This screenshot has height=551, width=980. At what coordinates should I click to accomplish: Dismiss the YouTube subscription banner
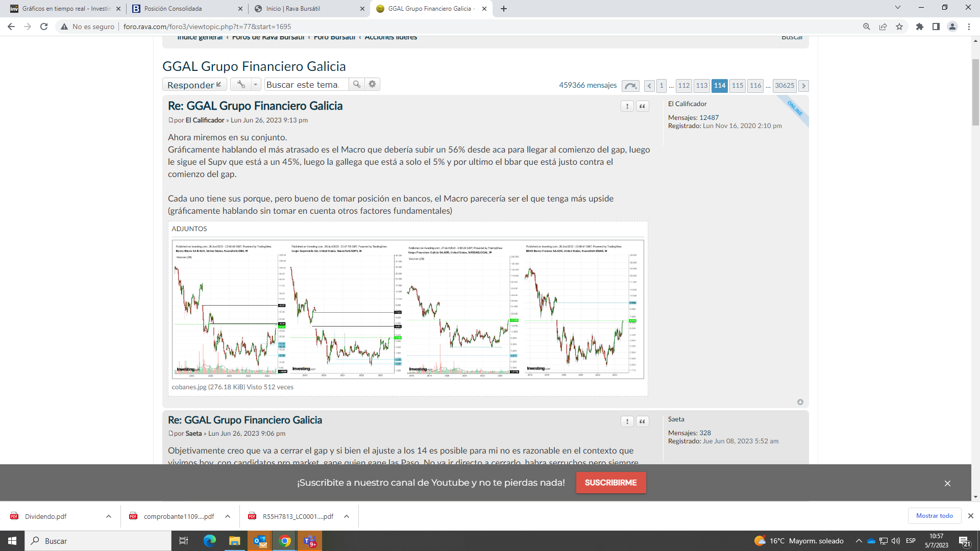947,483
